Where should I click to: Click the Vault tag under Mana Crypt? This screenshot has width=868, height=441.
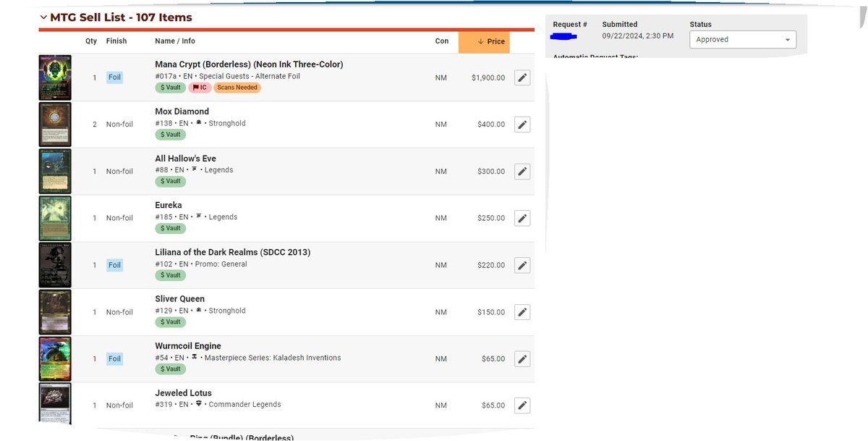(x=171, y=88)
